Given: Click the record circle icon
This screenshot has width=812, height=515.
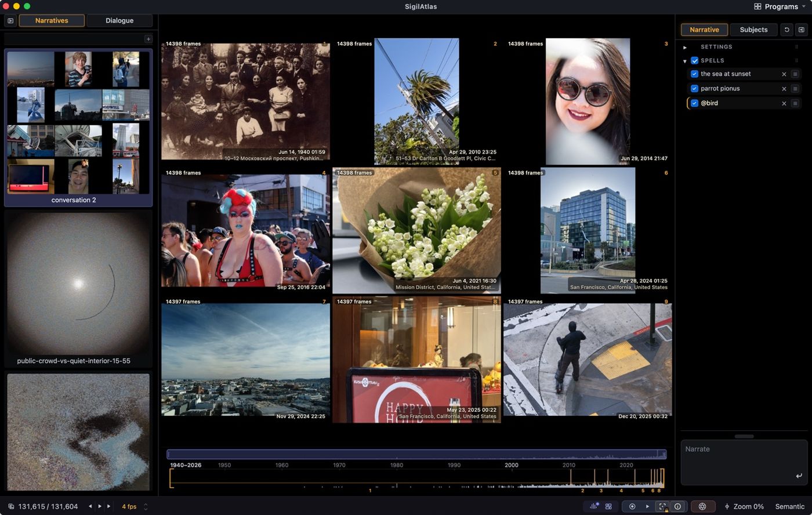Looking at the screenshot, I should tap(632, 506).
